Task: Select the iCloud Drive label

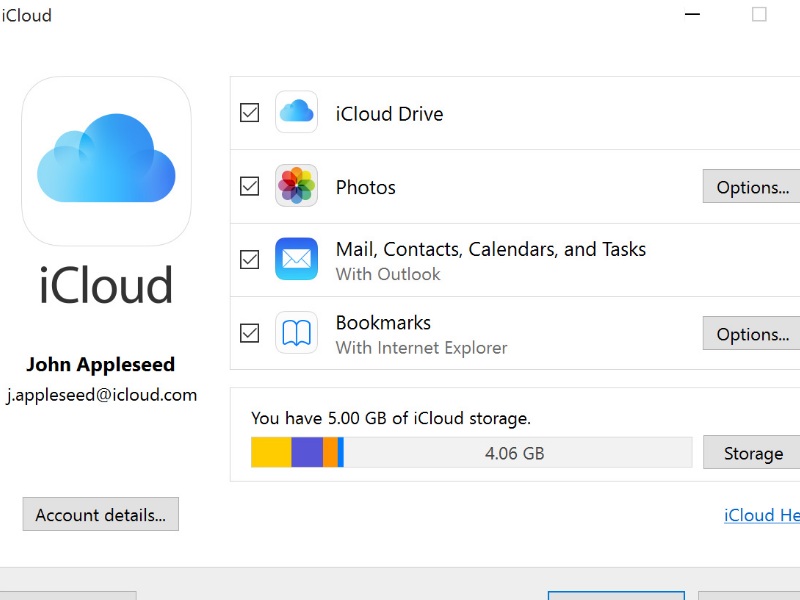Action: (x=389, y=114)
